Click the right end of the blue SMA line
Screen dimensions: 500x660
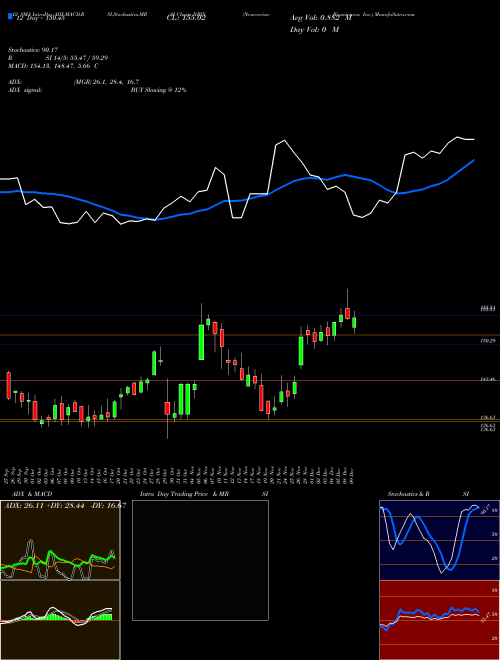coord(473,160)
